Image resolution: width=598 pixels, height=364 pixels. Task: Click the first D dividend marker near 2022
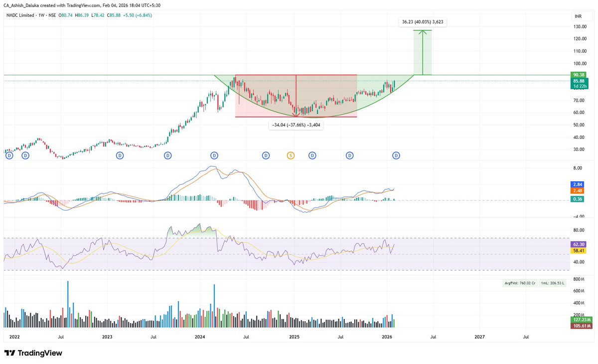[9, 155]
